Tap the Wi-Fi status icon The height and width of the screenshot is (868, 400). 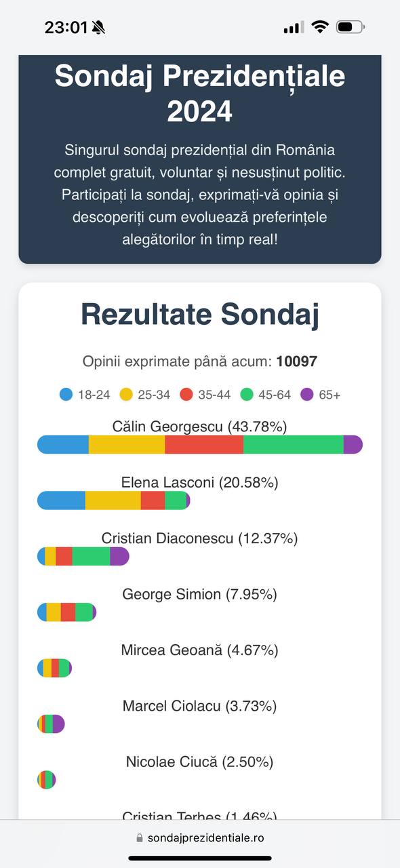[320, 27]
